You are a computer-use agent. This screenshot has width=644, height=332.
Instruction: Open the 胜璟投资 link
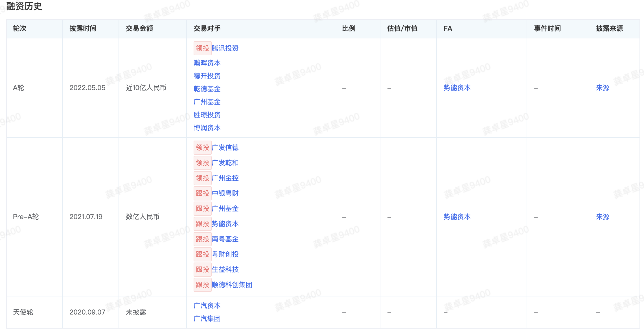click(207, 115)
